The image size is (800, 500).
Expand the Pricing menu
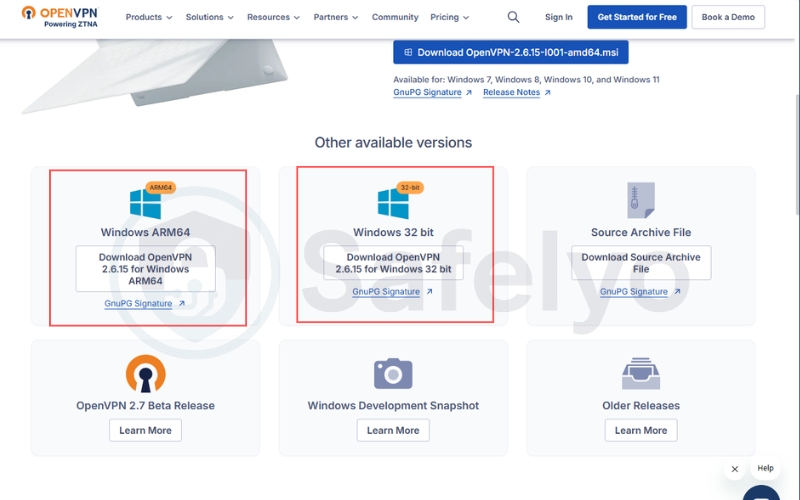[449, 17]
